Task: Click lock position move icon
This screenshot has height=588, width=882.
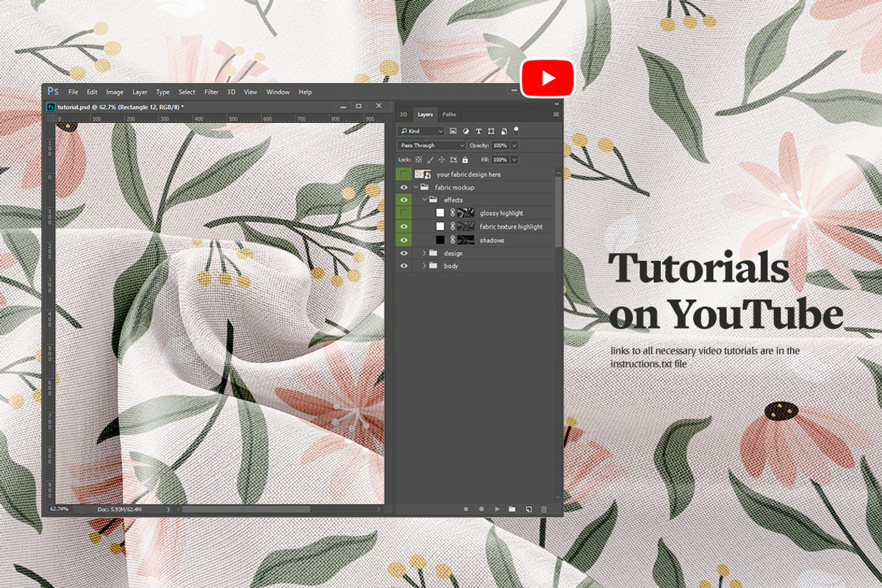Action: (x=442, y=159)
